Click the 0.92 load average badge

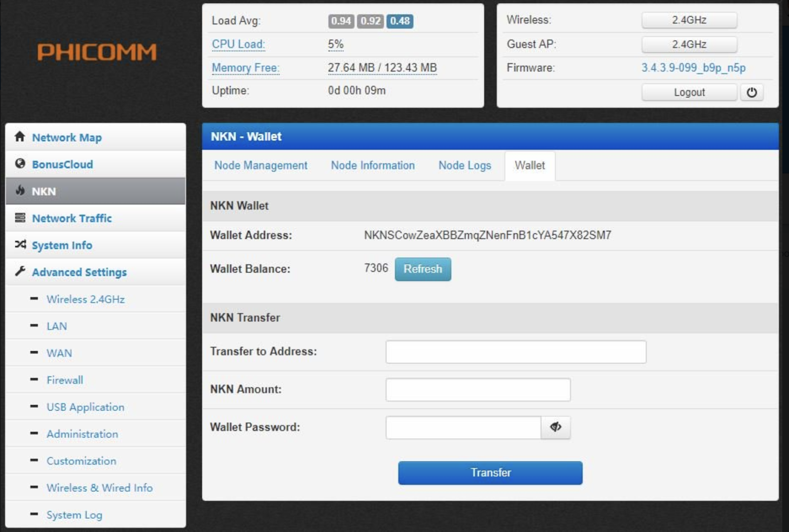(x=370, y=21)
